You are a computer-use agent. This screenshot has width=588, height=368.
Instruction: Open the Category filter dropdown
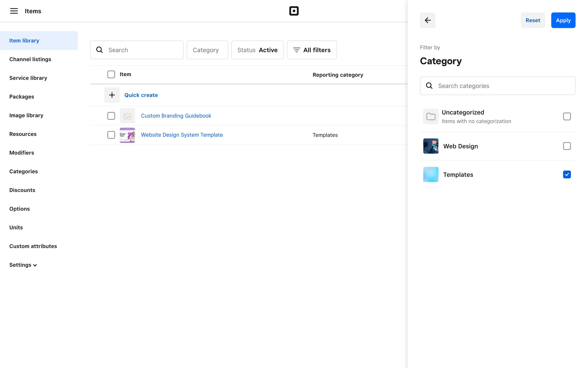click(207, 50)
